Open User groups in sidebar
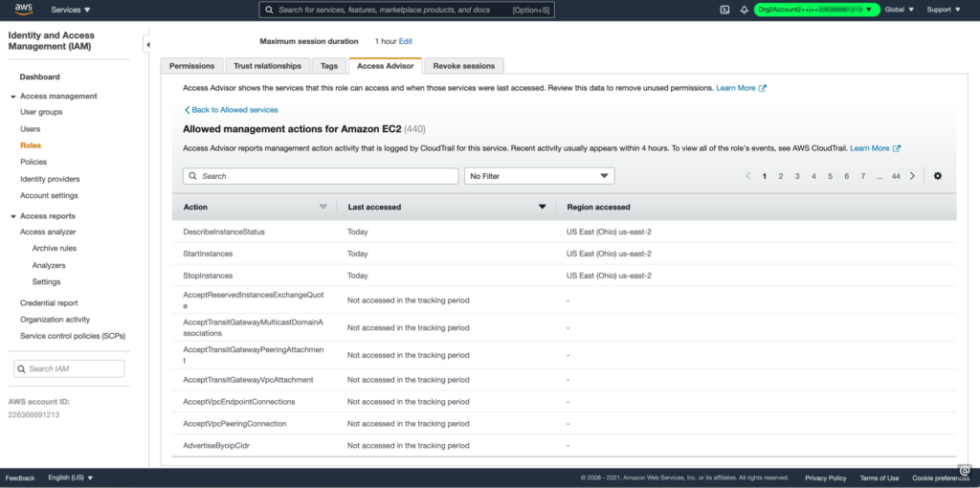The width and height of the screenshot is (980, 488). (x=41, y=112)
